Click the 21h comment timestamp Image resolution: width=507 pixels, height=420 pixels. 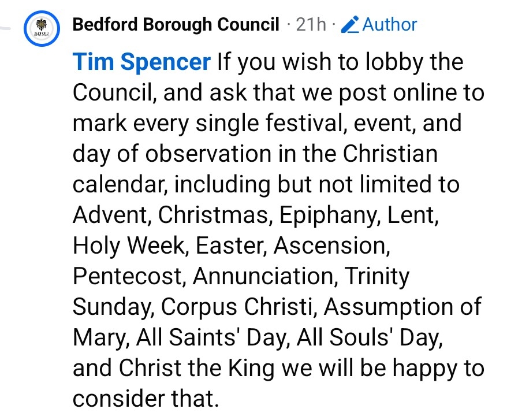(310, 25)
